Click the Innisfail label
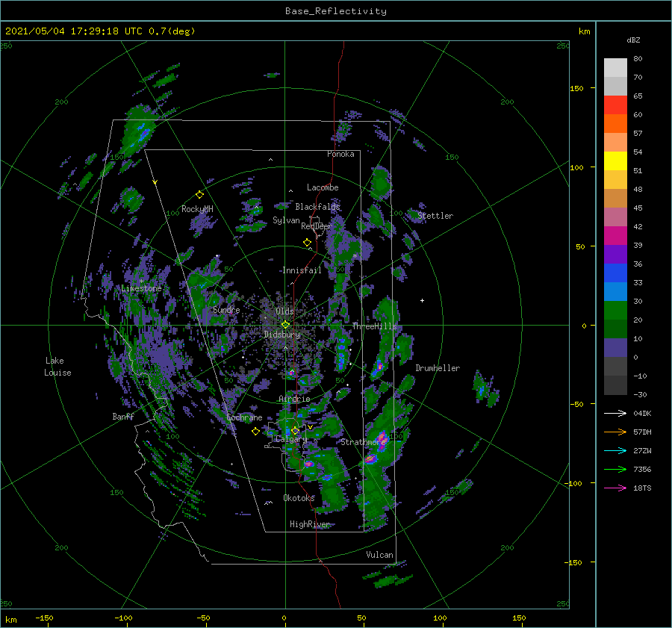Image resolution: width=672 pixels, height=628 pixels. (302, 270)
